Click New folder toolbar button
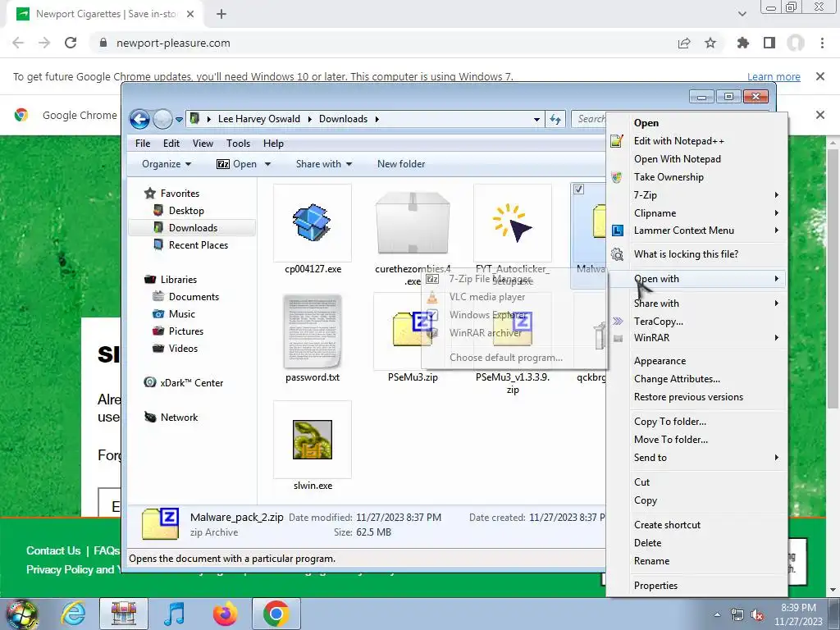 (x=400, y=164)
